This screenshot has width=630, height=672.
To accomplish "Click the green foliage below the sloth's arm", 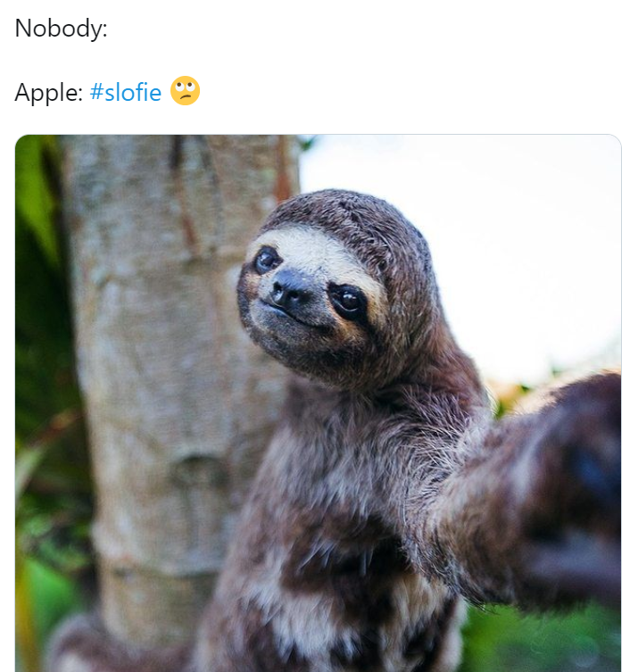I will (540, 641).
